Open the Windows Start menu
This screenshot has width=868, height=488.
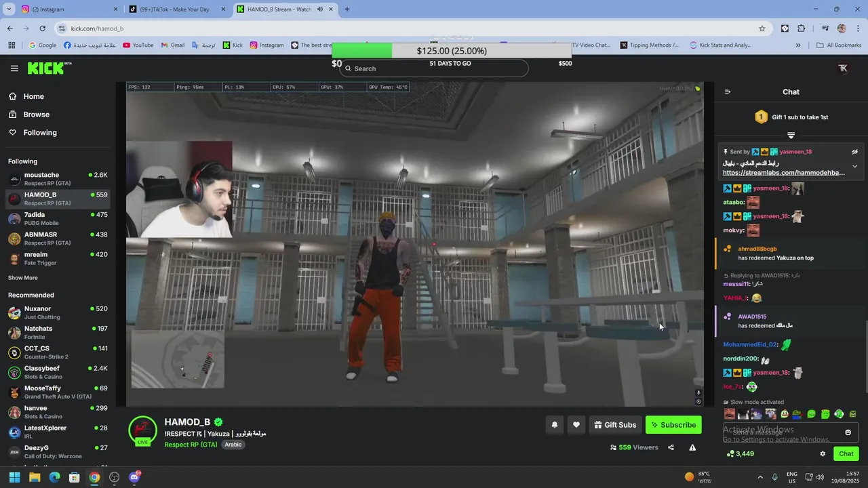[14, 477]
